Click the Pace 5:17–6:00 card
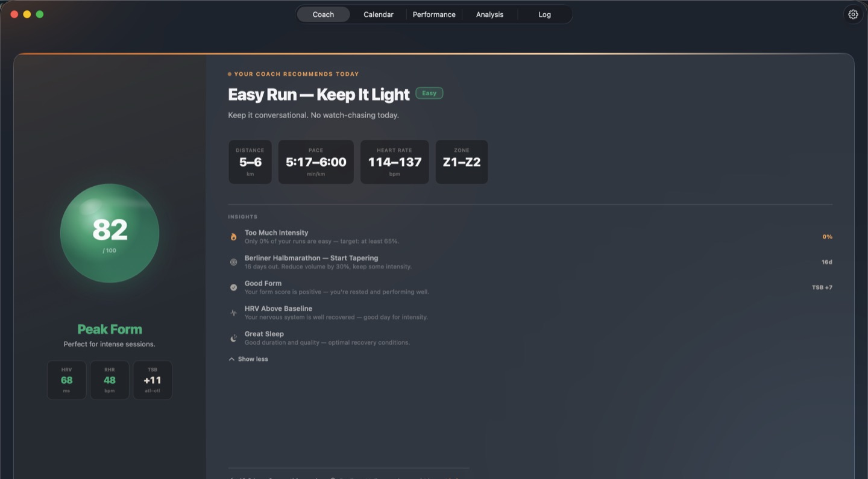The height and width of the screenshot is (479, 868). point(315,161)
